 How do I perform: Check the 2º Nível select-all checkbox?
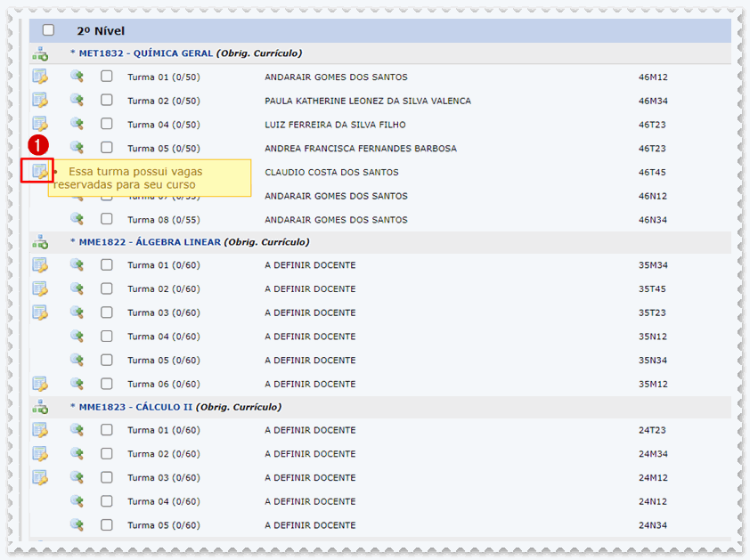pos(48,30)
